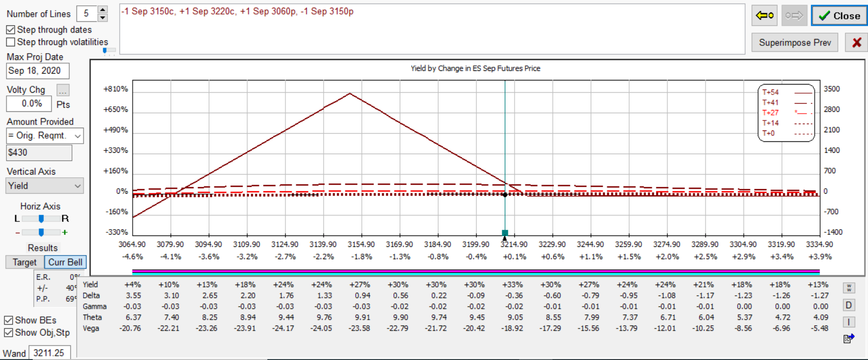Click the Pts label beside Volty Chg
868x360 pixels.
pos(63,105)
